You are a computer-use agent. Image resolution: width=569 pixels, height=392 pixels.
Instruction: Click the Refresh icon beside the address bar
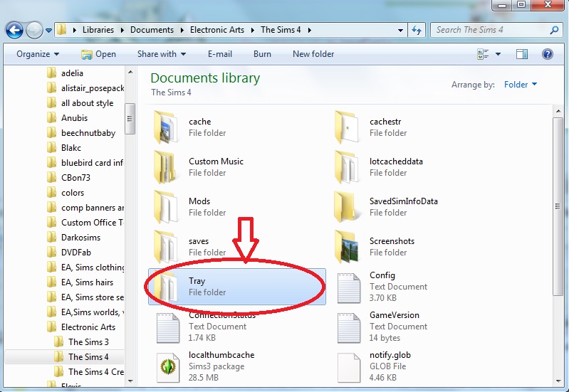(417, 30)
